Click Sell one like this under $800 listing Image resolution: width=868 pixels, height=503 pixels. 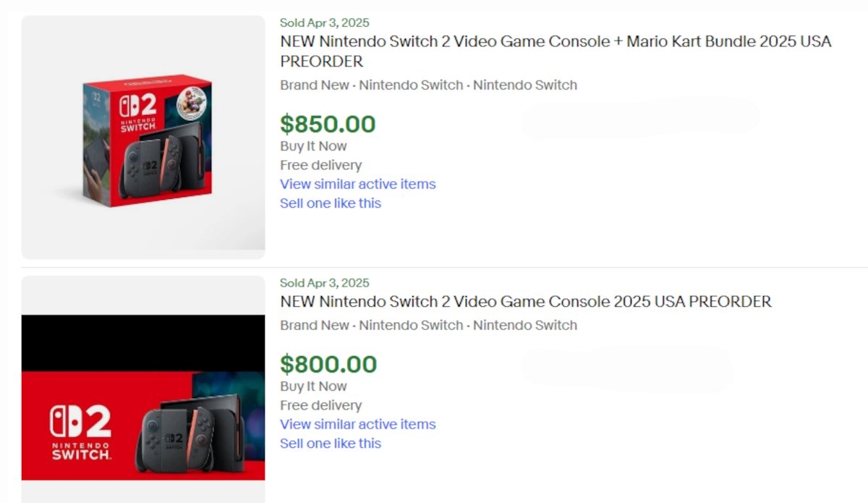point(331,443)
